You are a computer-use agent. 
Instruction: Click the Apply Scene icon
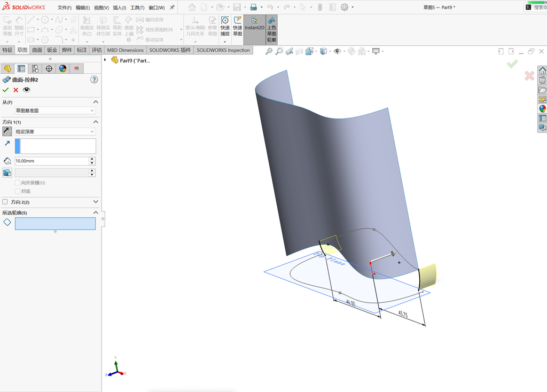362,51
